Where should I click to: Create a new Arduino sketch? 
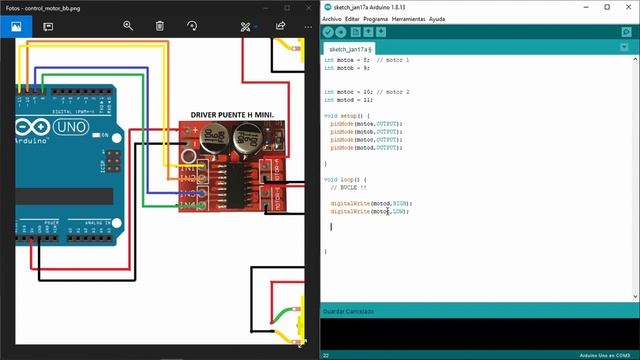356,32
